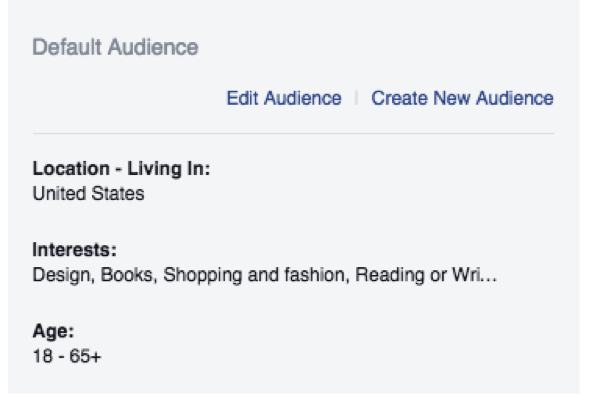Click the maximum age 65+ value
The width and height of the screenshot is (591, 394).
(x=85, y=356)
